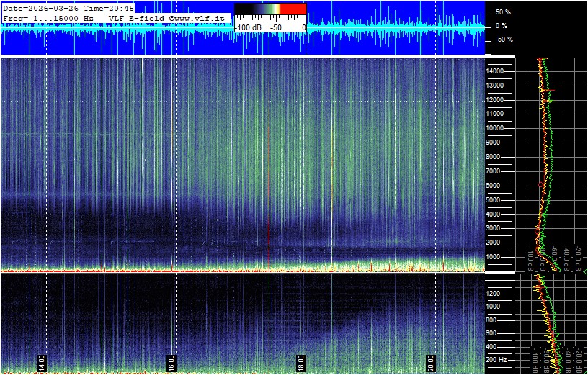The height and width of the screenshot is (375, 588).
Task: Click the -50 % amplitude axis label
Action: (503, 40)
